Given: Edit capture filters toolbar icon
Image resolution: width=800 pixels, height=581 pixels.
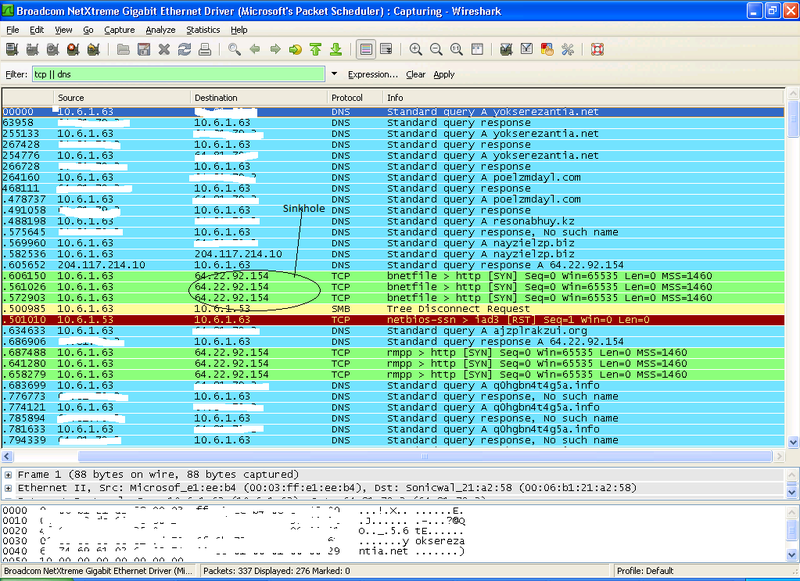Looking at the screenshot, I should (x=506, y=49).
